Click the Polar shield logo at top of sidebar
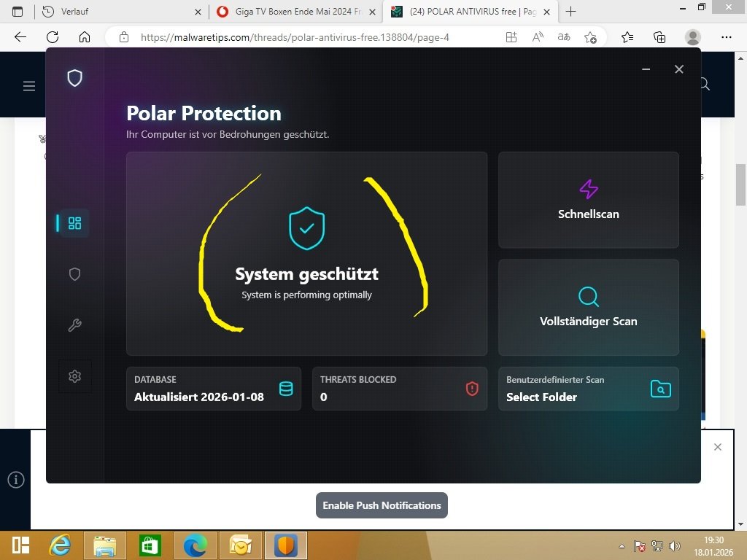This screenshot has width=747, height=560. pyautogui.click(x=75, y=78)
